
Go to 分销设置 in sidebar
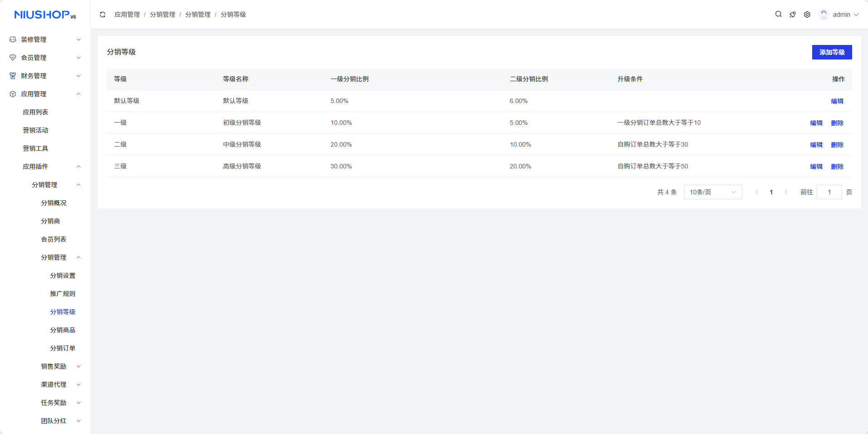pos(63,276)
